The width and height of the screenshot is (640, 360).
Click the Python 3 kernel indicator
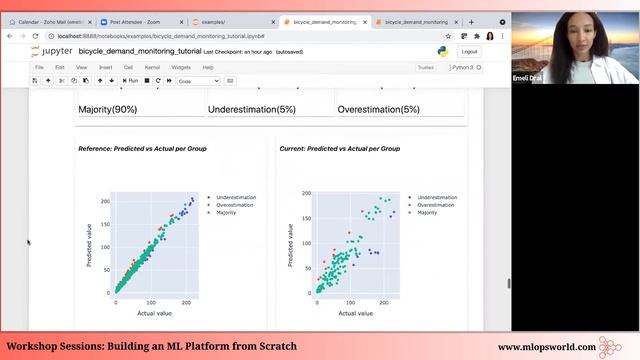pos(466,67)
